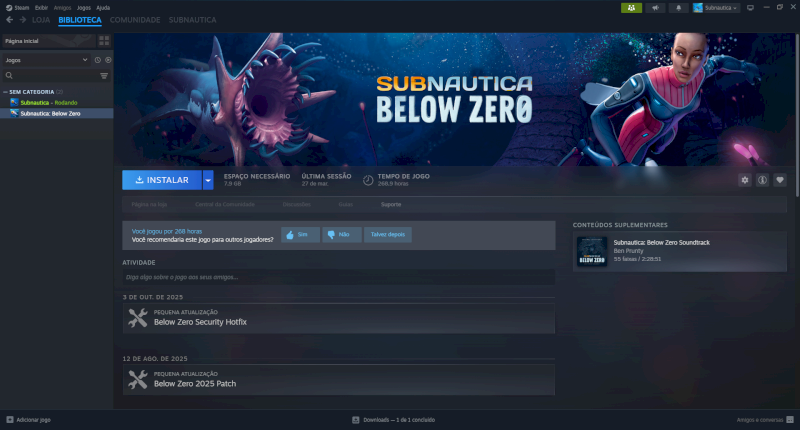The image size is (800, 430).
Task: Open Below Zero Security Hotfix update
Action: (338, 318)
